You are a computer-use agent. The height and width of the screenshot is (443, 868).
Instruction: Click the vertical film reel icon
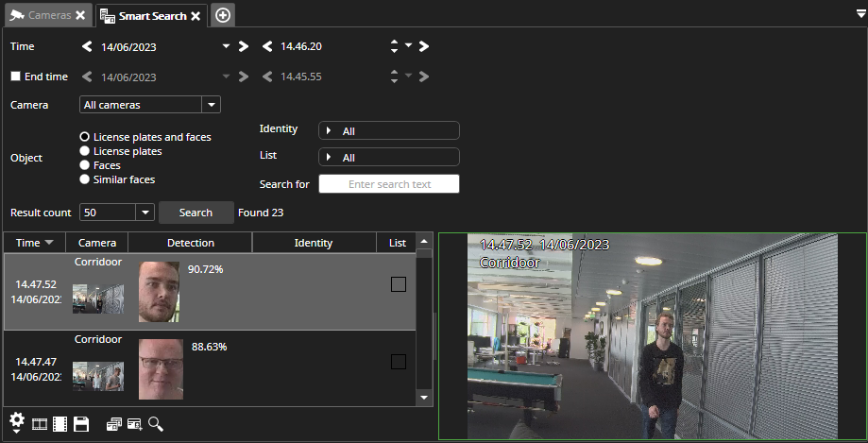click(x=60, y=424)
